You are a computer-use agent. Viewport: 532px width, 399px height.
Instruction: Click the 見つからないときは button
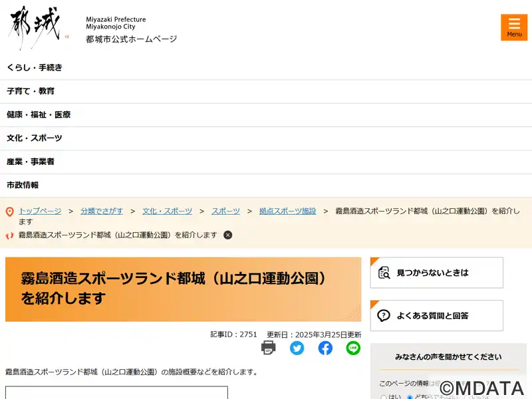[437, 273]
